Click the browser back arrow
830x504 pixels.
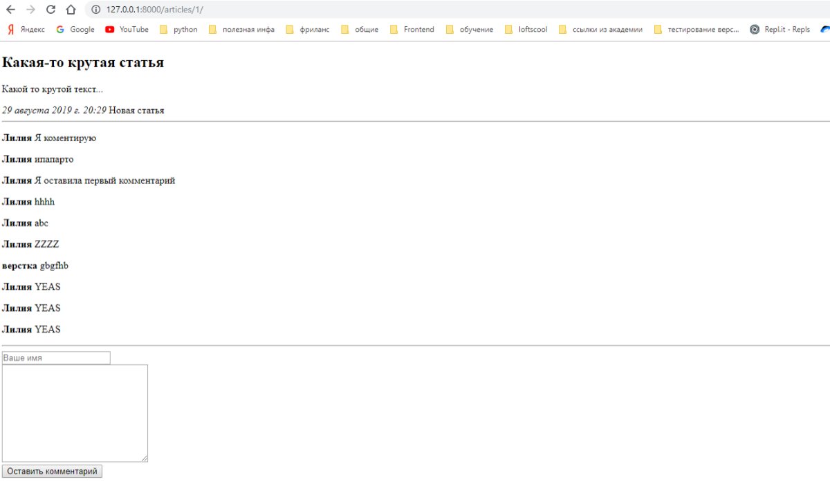pos(10,10)
